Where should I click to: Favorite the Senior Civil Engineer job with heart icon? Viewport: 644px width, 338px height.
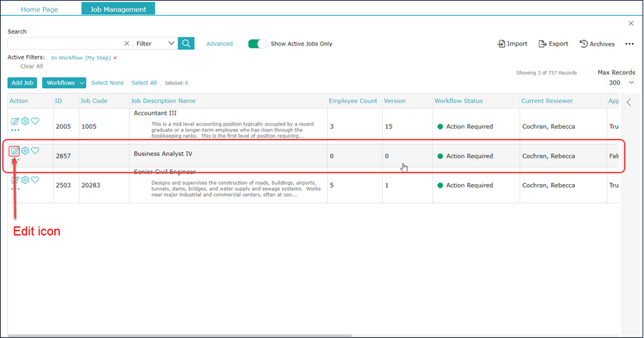pyautogui.click(x=35, y=180)
